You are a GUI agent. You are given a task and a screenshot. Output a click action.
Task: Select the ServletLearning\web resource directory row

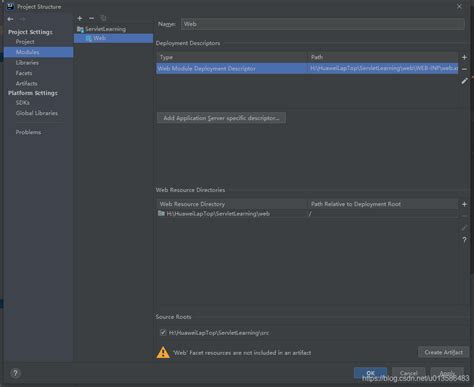[x=307, y=214]
